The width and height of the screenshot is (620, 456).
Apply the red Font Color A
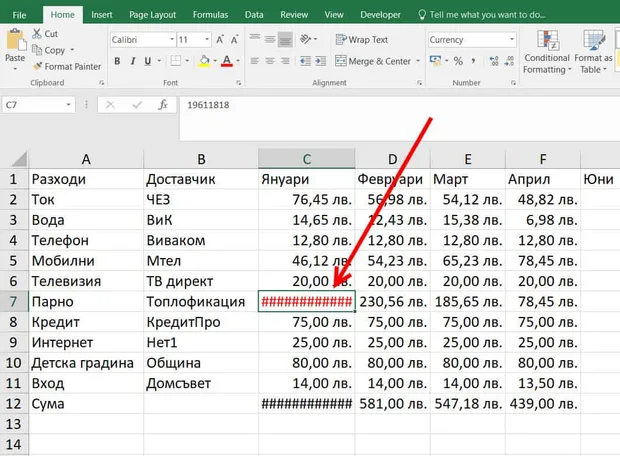pos(227,61)
